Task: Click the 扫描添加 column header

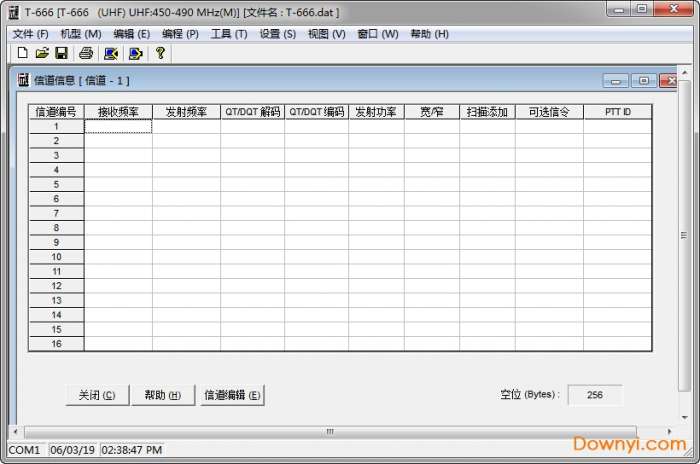Action: coord(488,112)
